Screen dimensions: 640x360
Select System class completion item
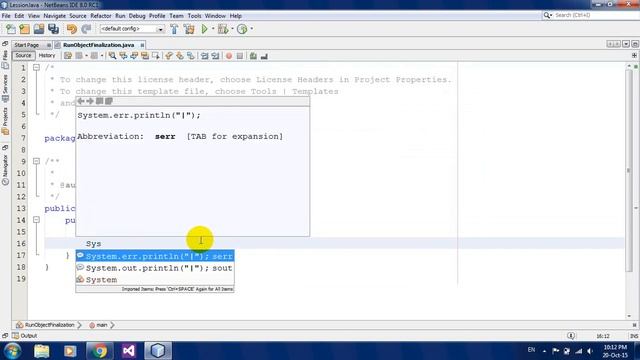(155, 280)
